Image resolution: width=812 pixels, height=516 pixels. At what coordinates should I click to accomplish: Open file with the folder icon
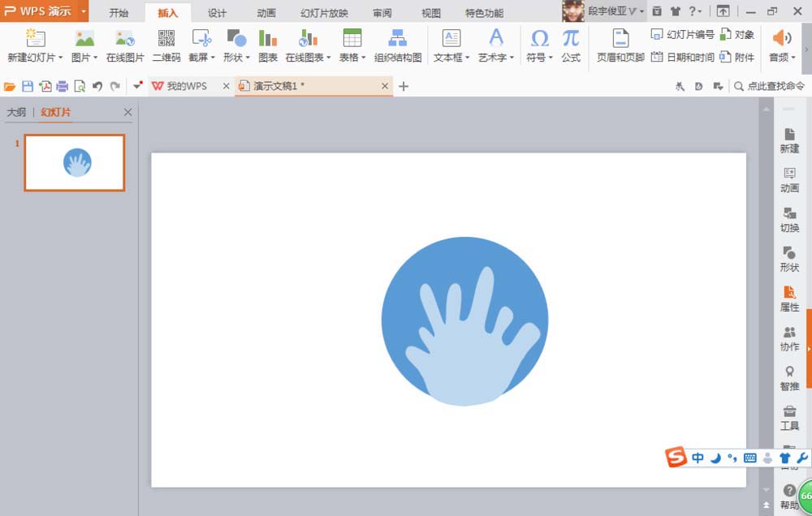(x=10, y=87)
